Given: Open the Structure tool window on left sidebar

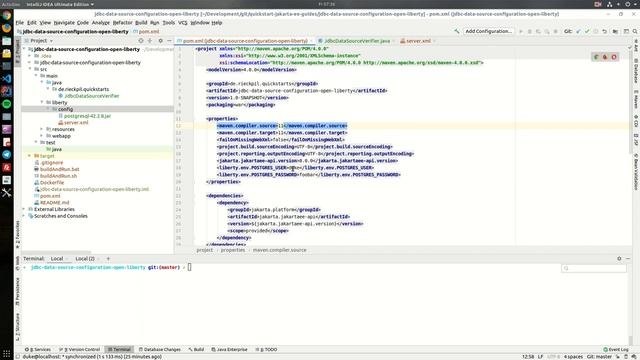Looking at the screenshot, I should 18,328.
